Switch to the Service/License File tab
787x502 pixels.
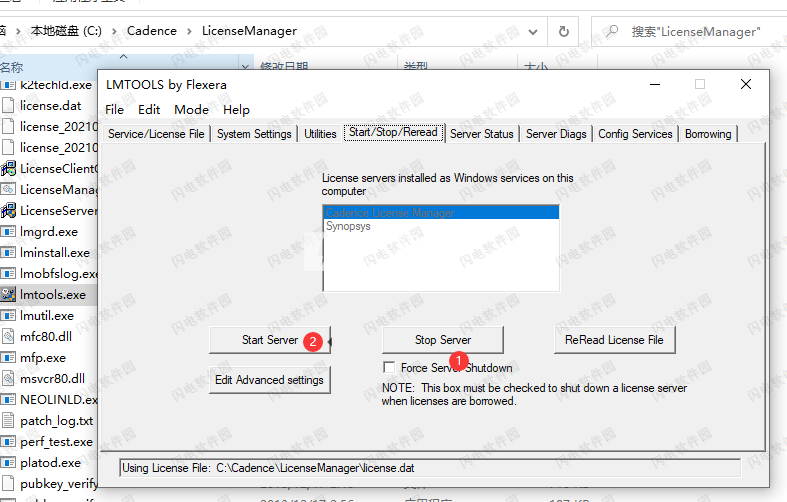coord(156,134)
